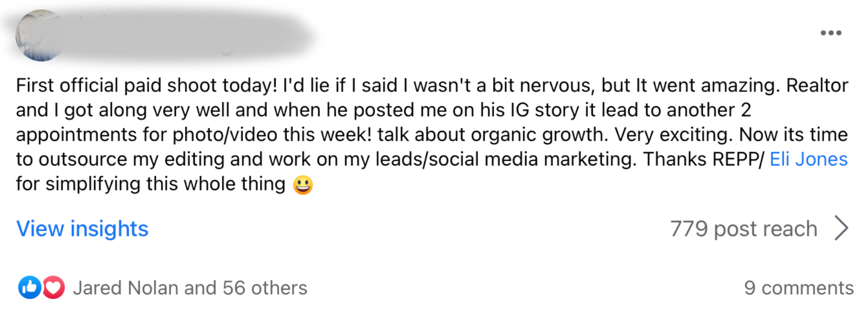Open the three-dot post options menu

point(831,33)
